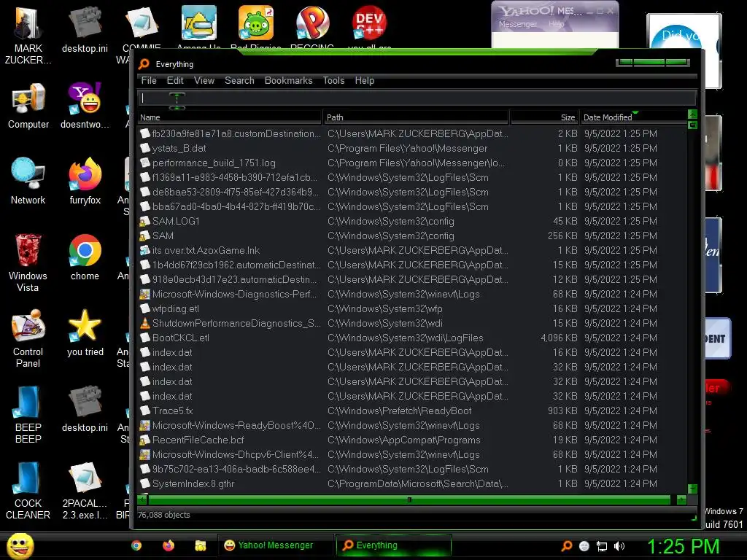The width and height of the screenshot is (747, 560).
Task: Open the Among Us desktop shortcut icon
Action: (198, 23)
